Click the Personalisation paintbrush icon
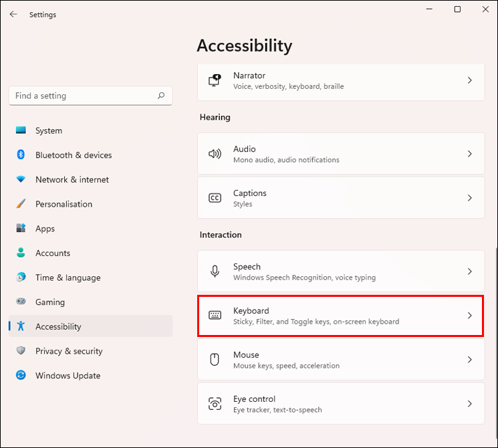This screenshot has height=448, width=498. pos(21,204)
